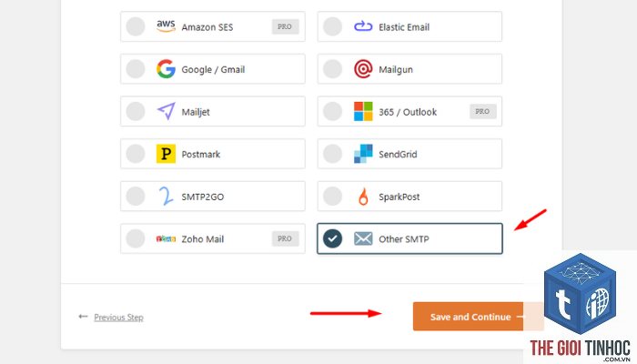Click the Elastic Email logo icon
The height and width of the screenshot is (364, 637).
(363, 26)
